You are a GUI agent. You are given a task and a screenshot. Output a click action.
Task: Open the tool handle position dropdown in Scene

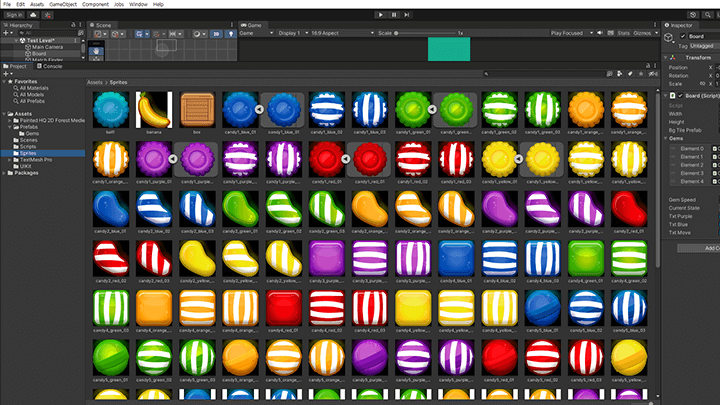101,34
